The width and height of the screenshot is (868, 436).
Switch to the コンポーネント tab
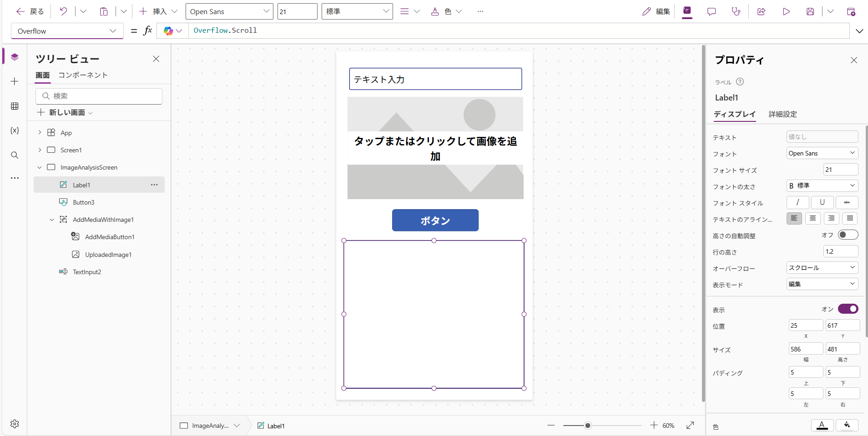click(83, 75)
